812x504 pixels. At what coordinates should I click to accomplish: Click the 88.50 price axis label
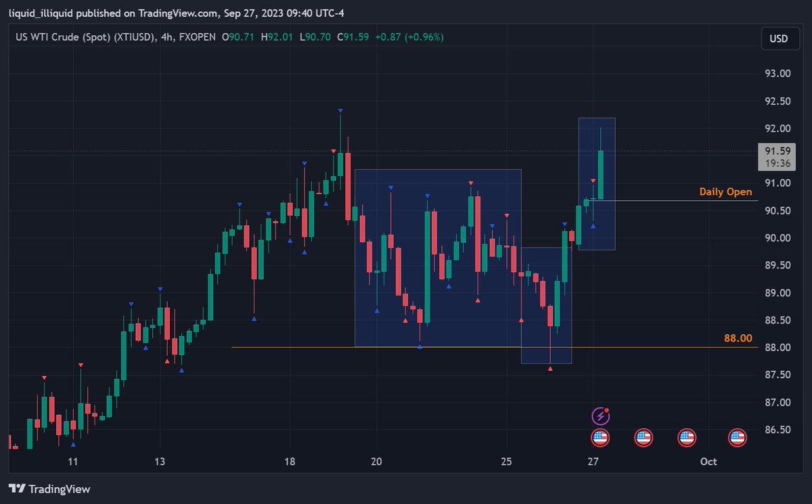click(x=779, y=320)
